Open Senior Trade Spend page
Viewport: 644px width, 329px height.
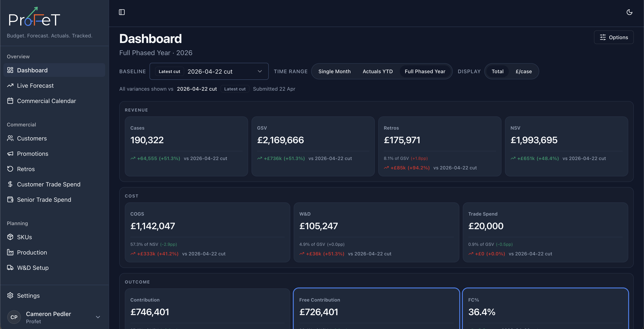pos(54,199)
